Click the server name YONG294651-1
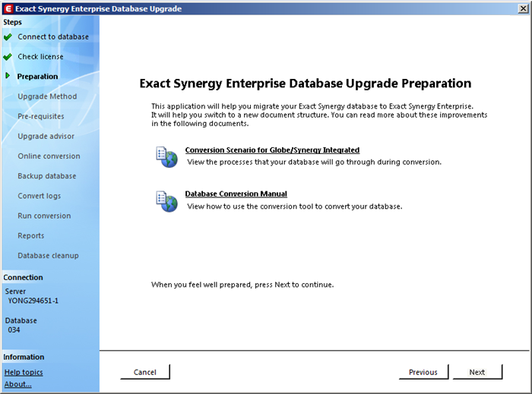The image size is (532, 394). tap(33, 301)
